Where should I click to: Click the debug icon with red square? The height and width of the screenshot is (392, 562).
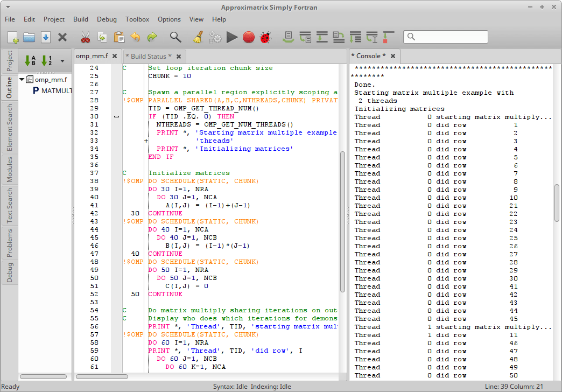[x=389, y=37]
